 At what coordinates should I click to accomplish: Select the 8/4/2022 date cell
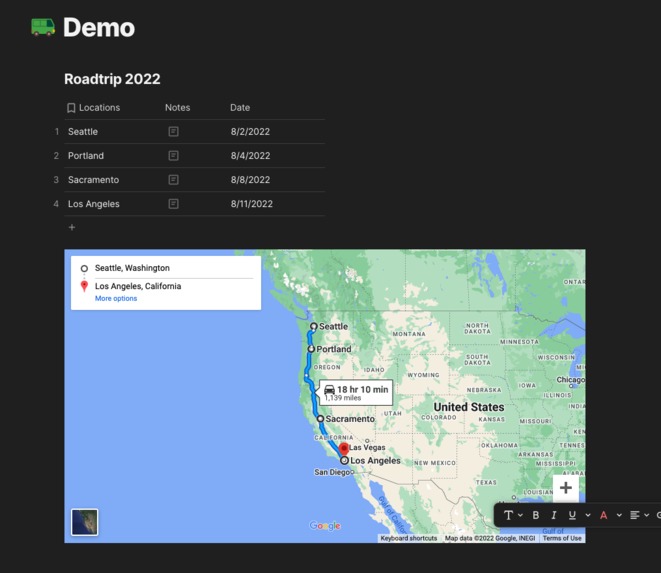[250, 156]
